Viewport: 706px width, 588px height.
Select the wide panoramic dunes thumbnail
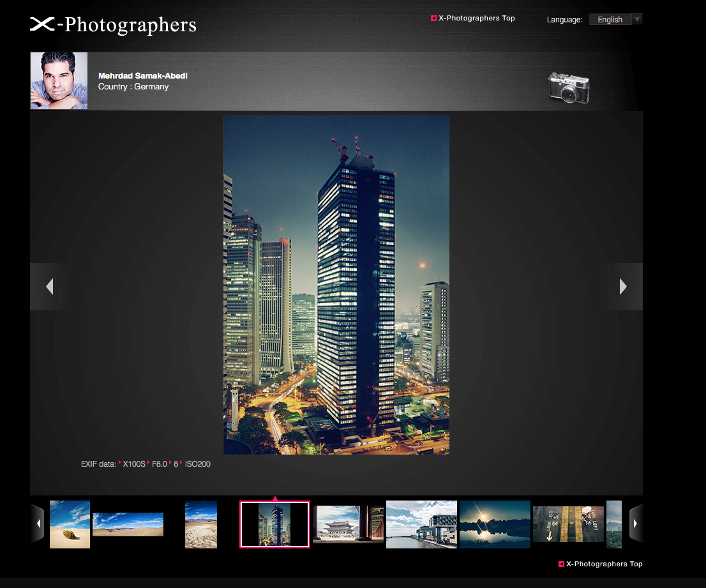(128, 524)
